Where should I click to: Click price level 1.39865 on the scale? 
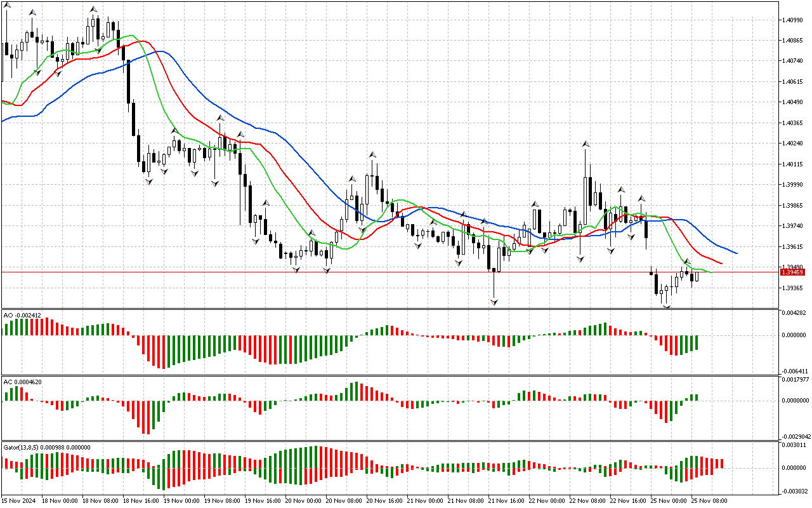pyautogui.click(x=794, y=206)
